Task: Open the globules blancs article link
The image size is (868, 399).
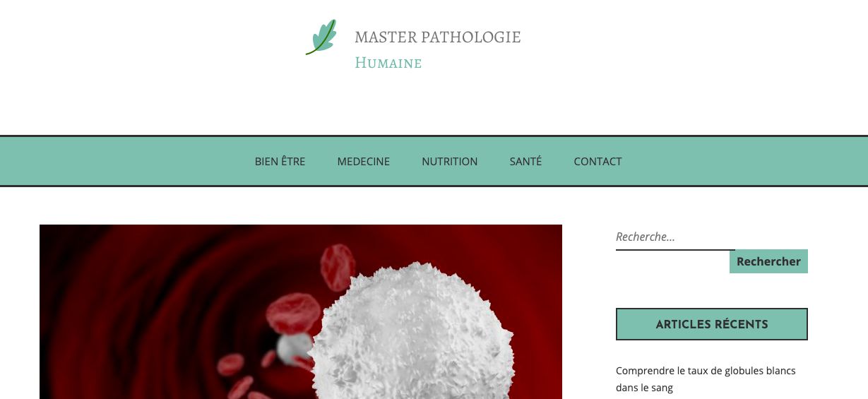Action: coord(706,379)
